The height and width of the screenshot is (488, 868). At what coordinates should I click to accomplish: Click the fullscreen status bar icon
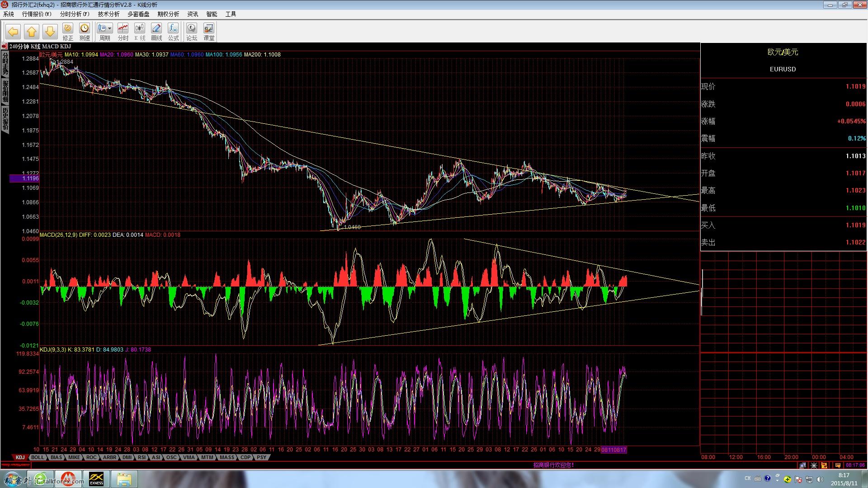(x=814, y=465)
